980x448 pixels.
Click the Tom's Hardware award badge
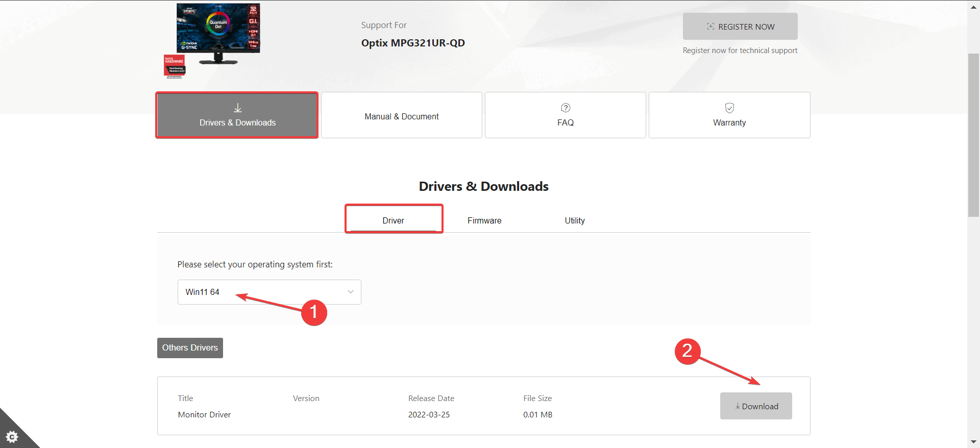pos(175,66)
